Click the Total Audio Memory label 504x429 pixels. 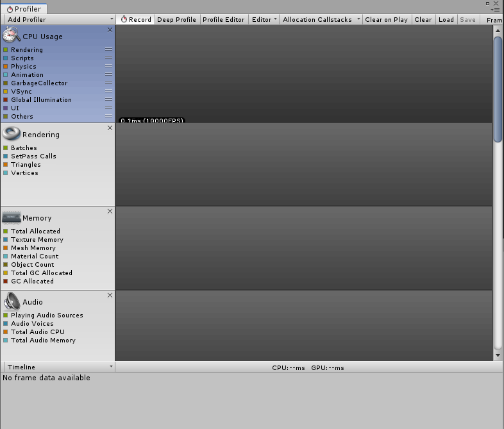point(43,341)
